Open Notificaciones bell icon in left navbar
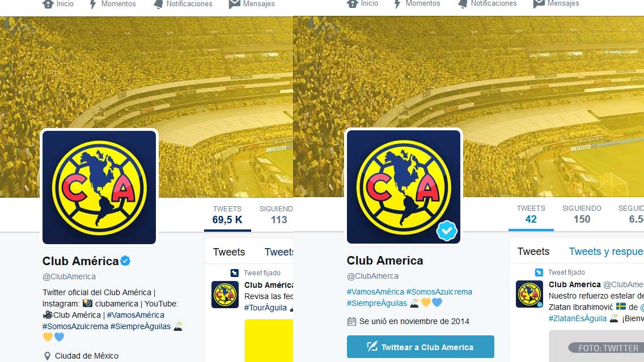Screen dimensions: 644x362 click(158, 4)
